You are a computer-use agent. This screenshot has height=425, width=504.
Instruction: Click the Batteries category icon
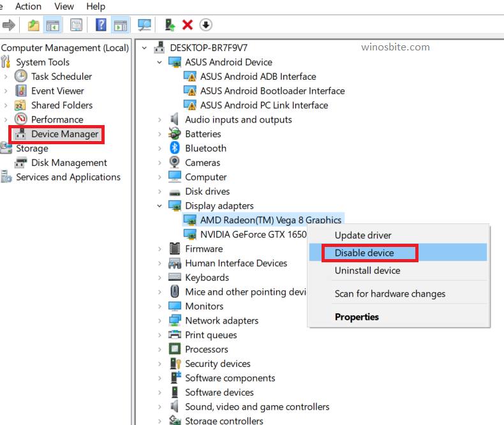[175, 134]
